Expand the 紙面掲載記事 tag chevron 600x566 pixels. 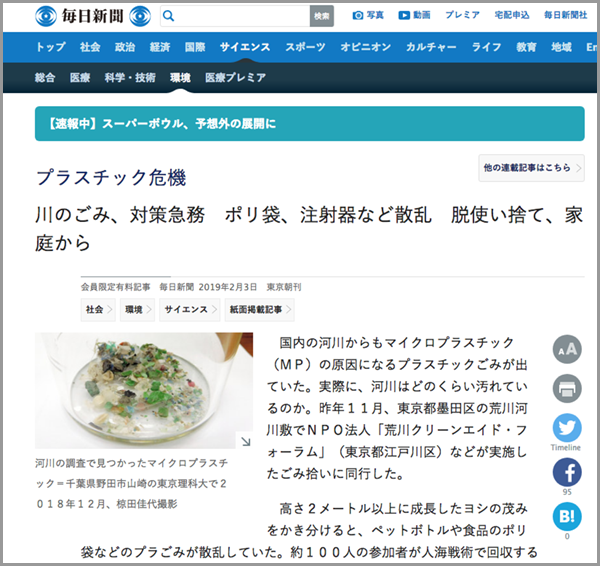[289, 309]
